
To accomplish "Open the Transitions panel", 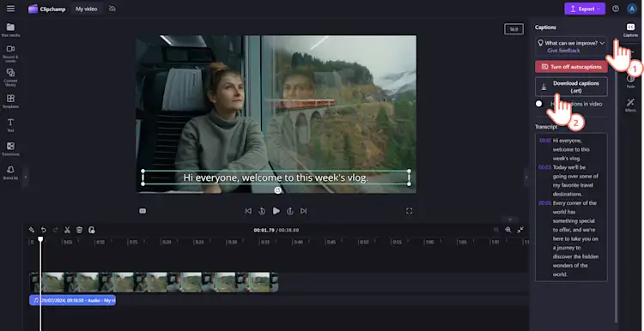I will click(10, 149).
